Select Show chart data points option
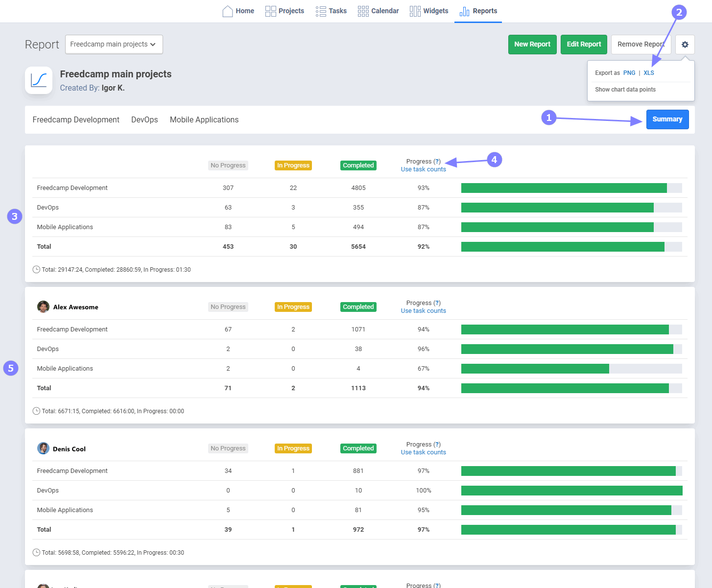This screenshot has height=588, width=712. point(625,90)
